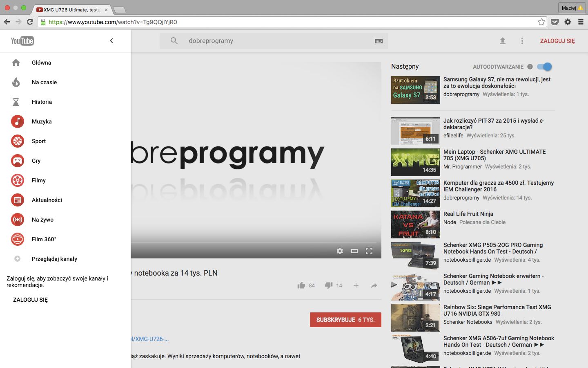
Task: Open Na czasie trending flame icon
Action: click(16, 82)
